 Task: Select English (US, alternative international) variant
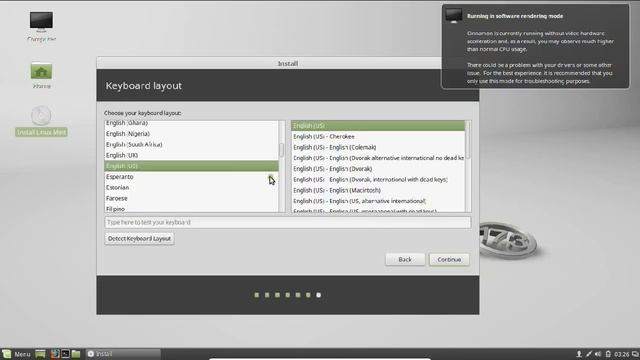[x=378, y=201]
